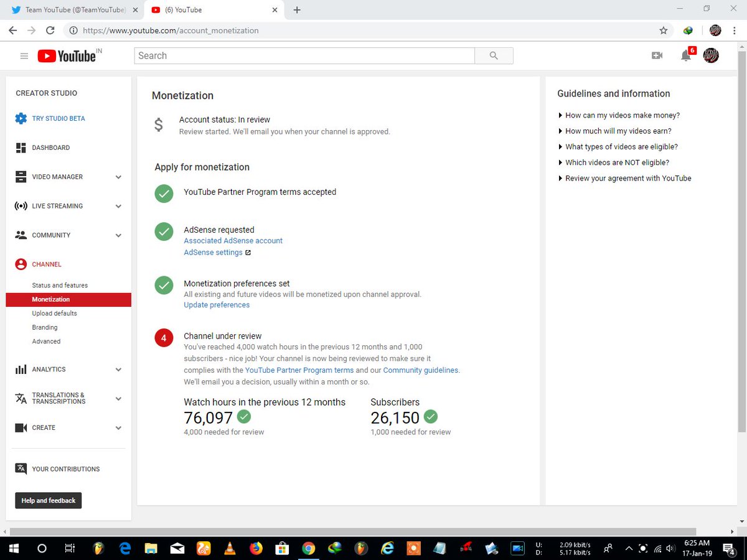Click the volume speaker tray icon
The image size is (747, 560).
point(670,548)
